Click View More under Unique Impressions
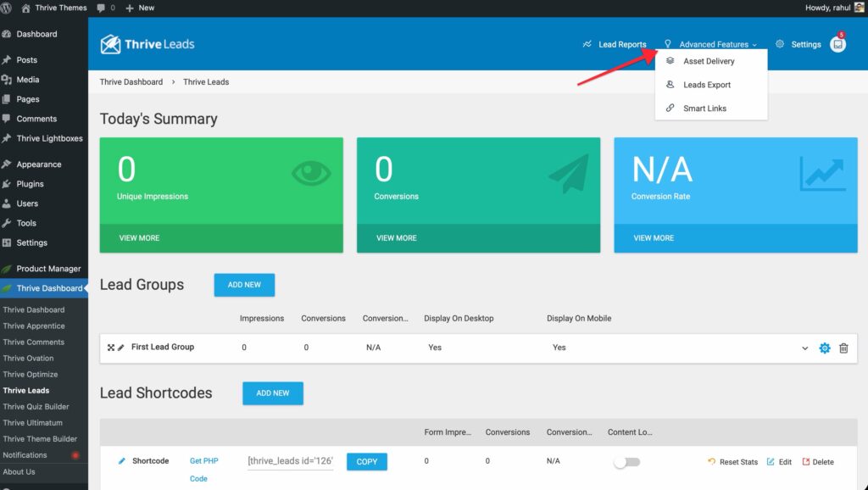The width and height of the screenshot is (868, 490). (x=139, y=238)
